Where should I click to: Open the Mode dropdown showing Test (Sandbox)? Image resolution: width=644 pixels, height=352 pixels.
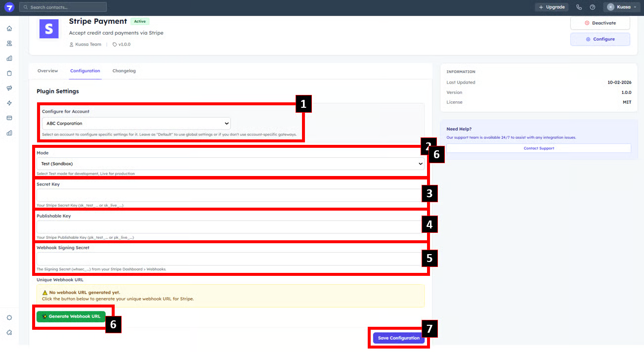click(x=230, y=164)
